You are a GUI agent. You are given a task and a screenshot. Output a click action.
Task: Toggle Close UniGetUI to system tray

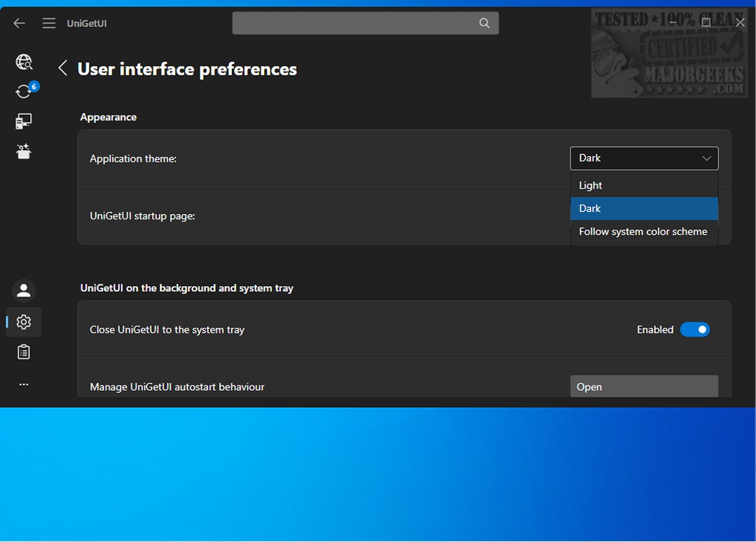pyautogui.click(x=695, y=329)
